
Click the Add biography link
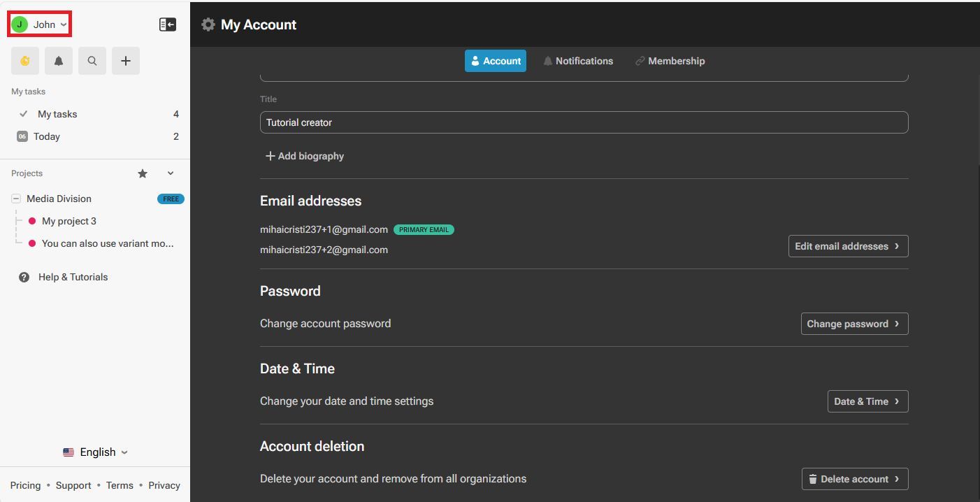click(x=305, y=156)
